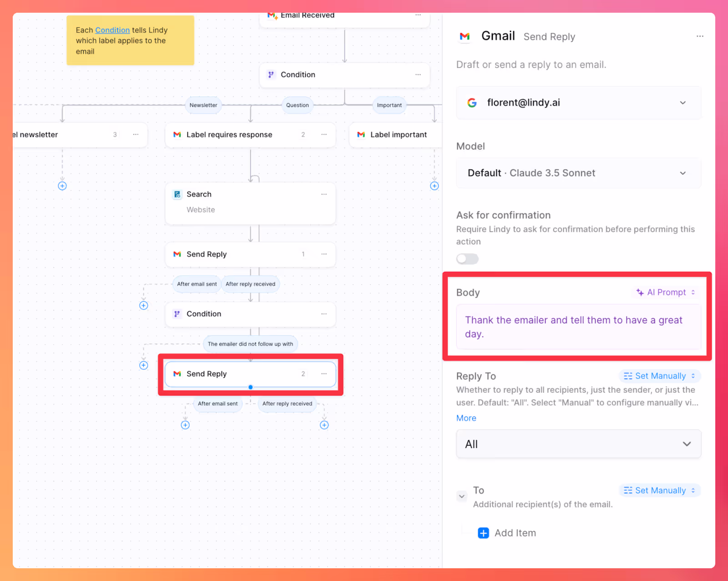The height and width of the screenshot is (581, 728).
Task: Select After email sent under second Send Reply
Action: click(x=217, y=404)
